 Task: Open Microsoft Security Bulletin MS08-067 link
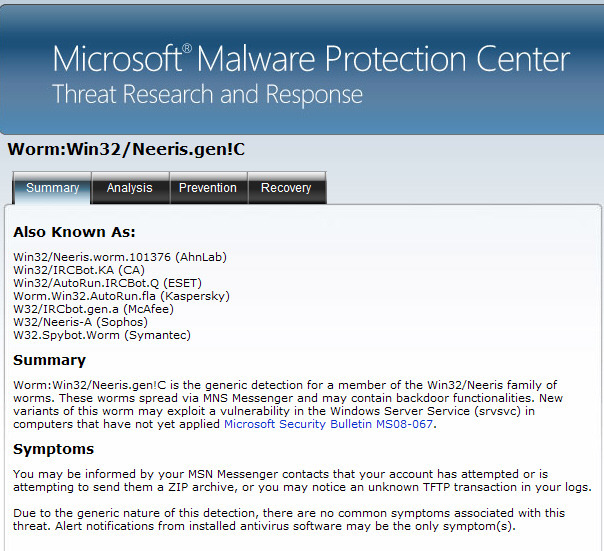[x=328, y=424]
